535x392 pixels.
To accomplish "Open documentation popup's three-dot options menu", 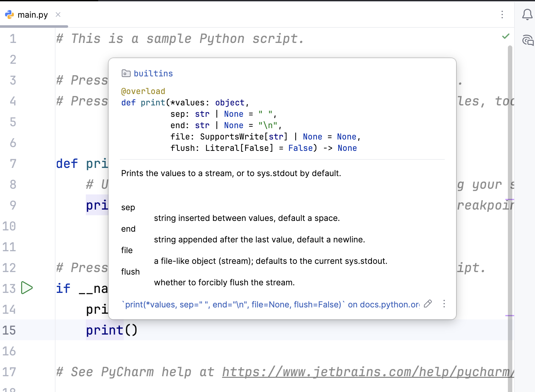I will (444, 304).
